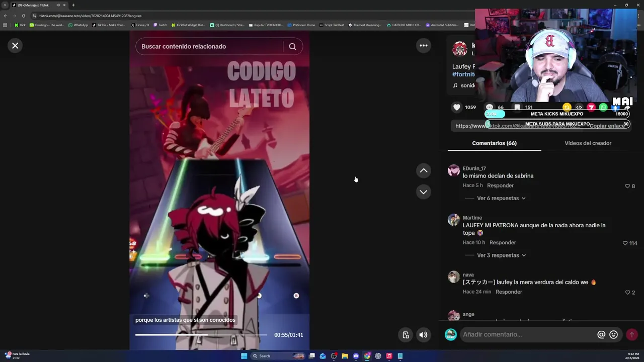Toggle the auto-scroll icon beside the volume button
Screen dimensions: 644x362
tap(406, 335)
